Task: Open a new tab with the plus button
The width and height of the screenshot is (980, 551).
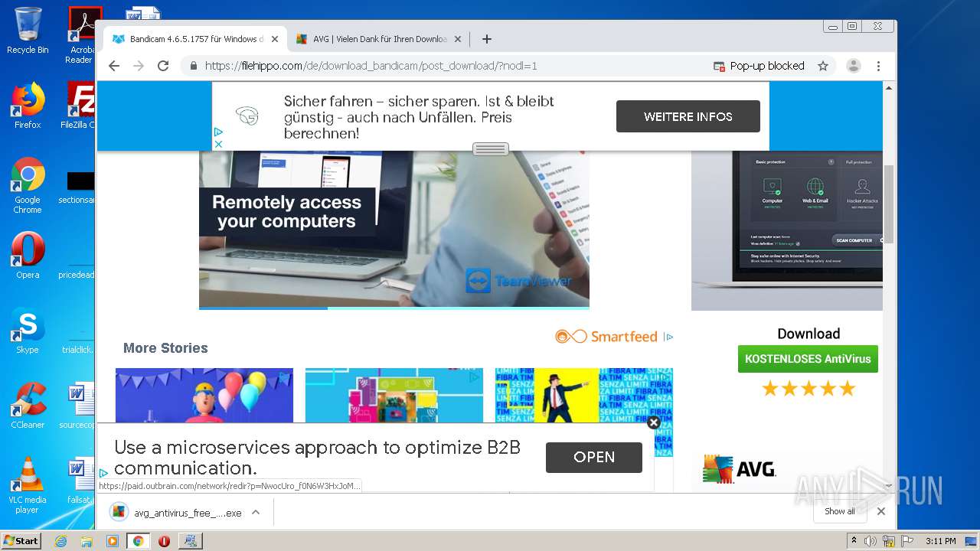Action: [x=486, y=39]
